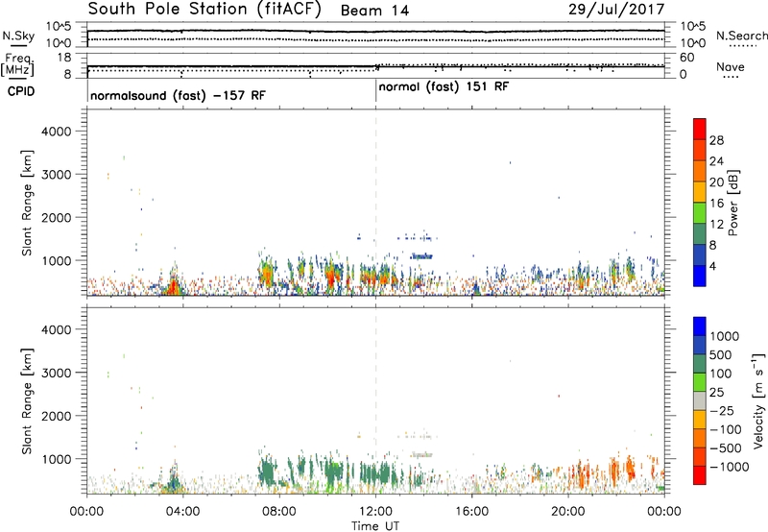The width and height of the screenshot is (768, 532).
Task: Click the date 29/Jul/2017
Action: pos(616,10)
